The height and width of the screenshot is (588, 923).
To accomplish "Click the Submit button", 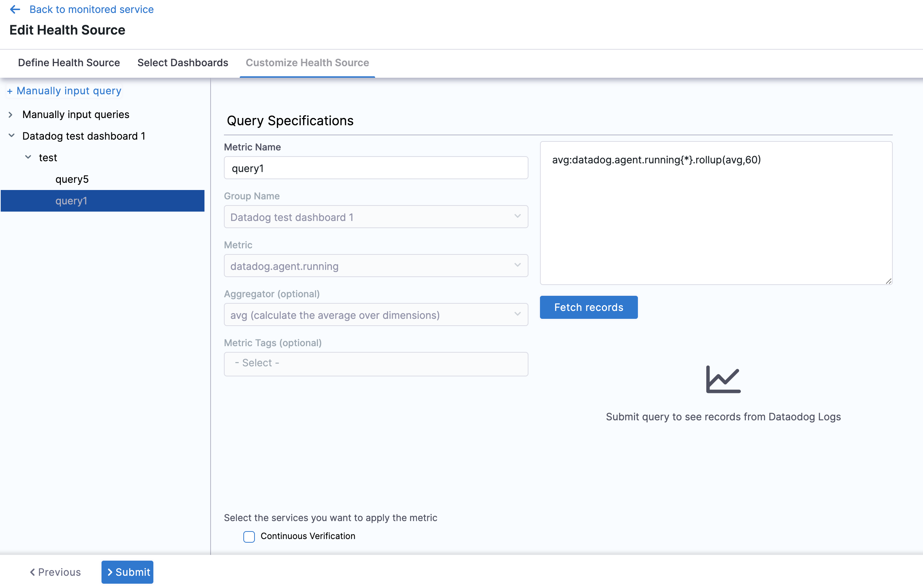I will 127,572.
